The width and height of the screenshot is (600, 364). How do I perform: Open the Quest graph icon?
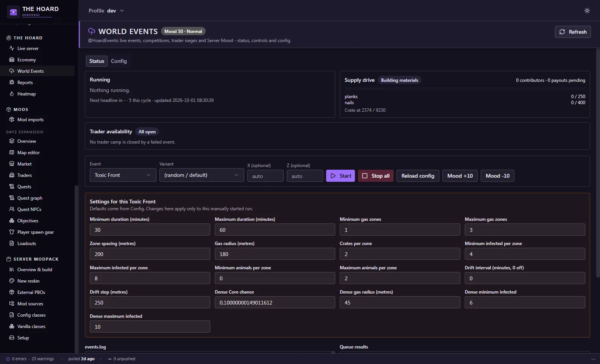tap(12, 198)
